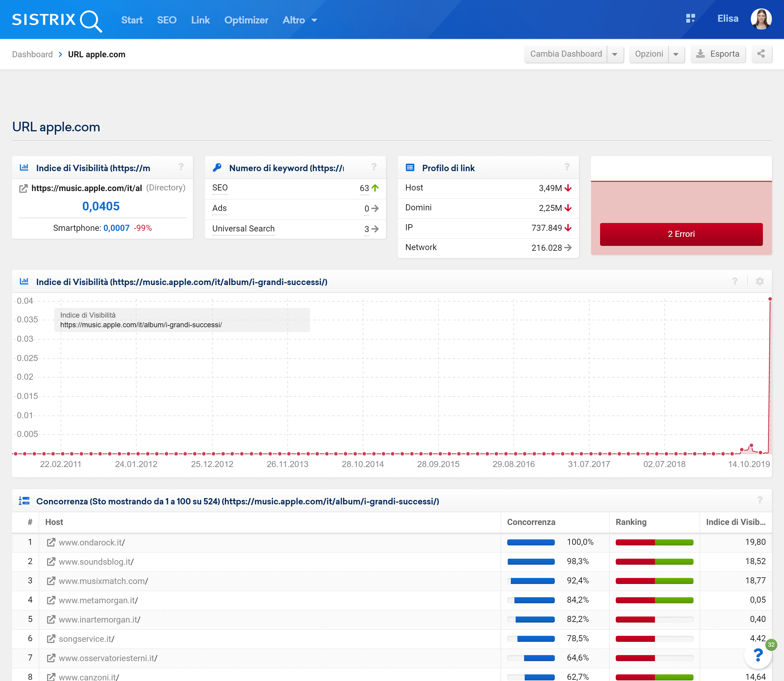
Task: Open the Link menu item
Action: point(201,20)
